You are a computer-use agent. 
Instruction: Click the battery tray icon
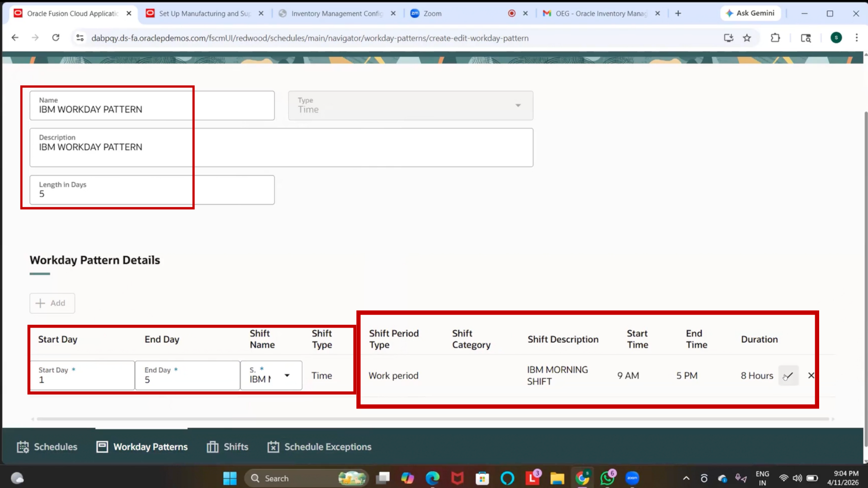pos(812,478)
